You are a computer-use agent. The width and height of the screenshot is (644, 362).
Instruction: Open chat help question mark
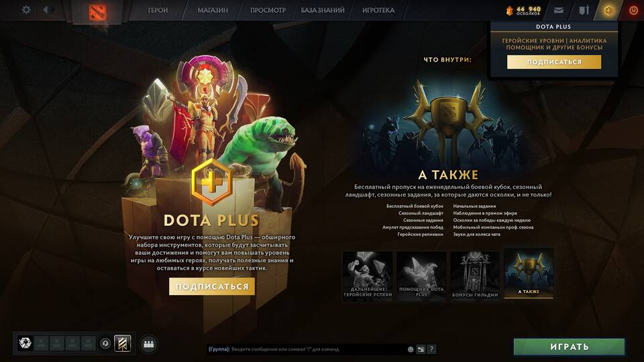431,349
